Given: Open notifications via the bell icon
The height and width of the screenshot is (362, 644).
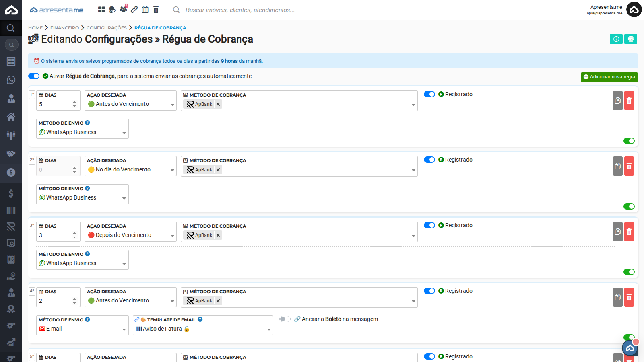Looking at the screenshot, I should pos(112,9).
